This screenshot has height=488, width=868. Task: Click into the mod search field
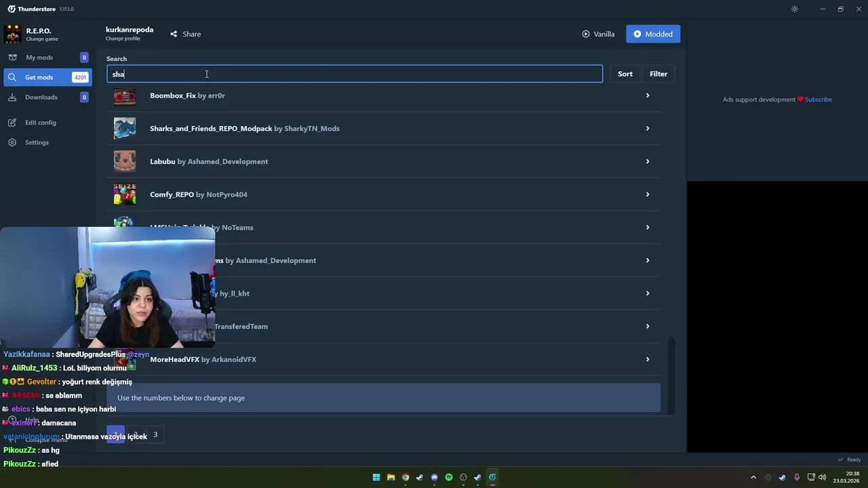pos(355,74)
